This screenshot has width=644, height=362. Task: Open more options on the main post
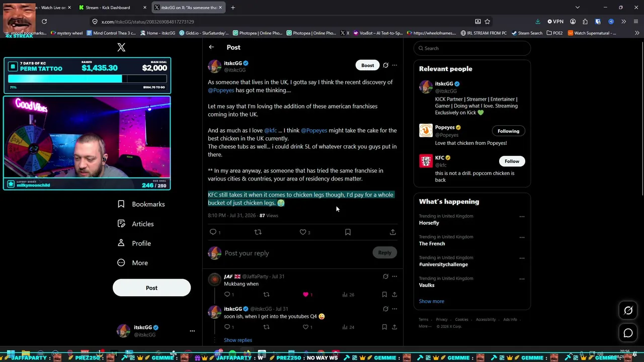click(x=394, y=65)
